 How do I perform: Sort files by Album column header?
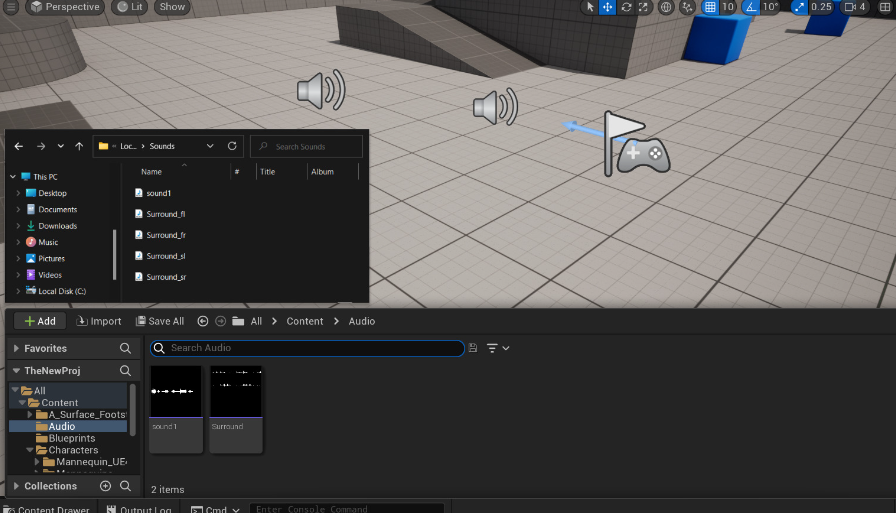click(x=322, y=171)
